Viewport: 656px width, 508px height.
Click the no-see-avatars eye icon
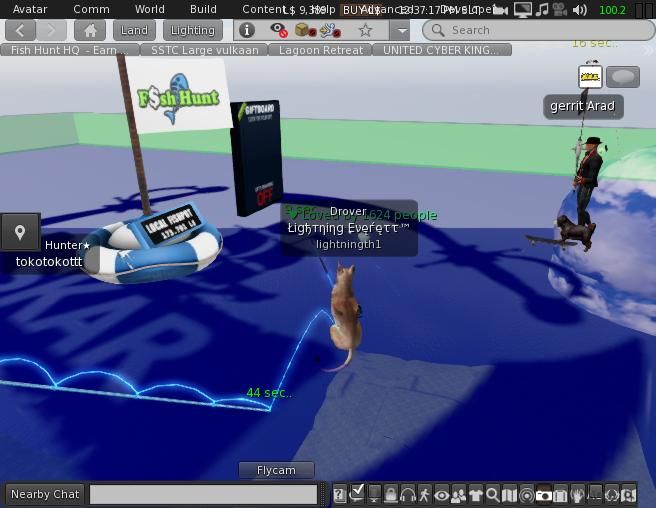[279, 30]
